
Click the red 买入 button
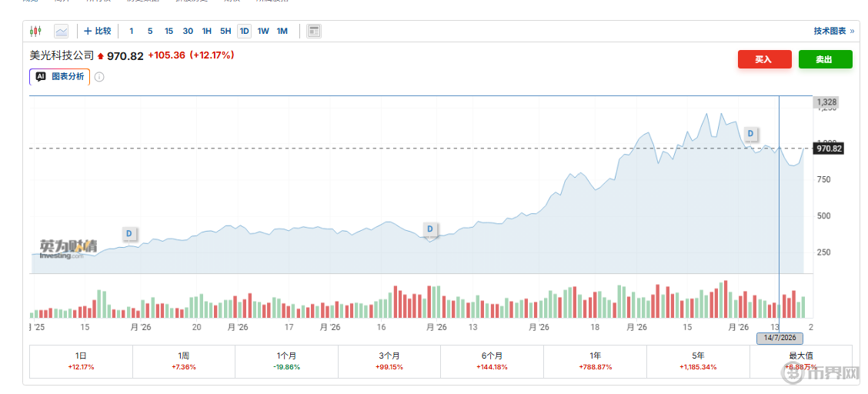click(764, 59)
